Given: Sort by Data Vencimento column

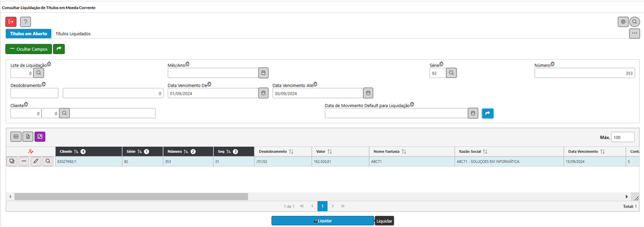Looking at the screenshot, I should [x=595, y=151].
